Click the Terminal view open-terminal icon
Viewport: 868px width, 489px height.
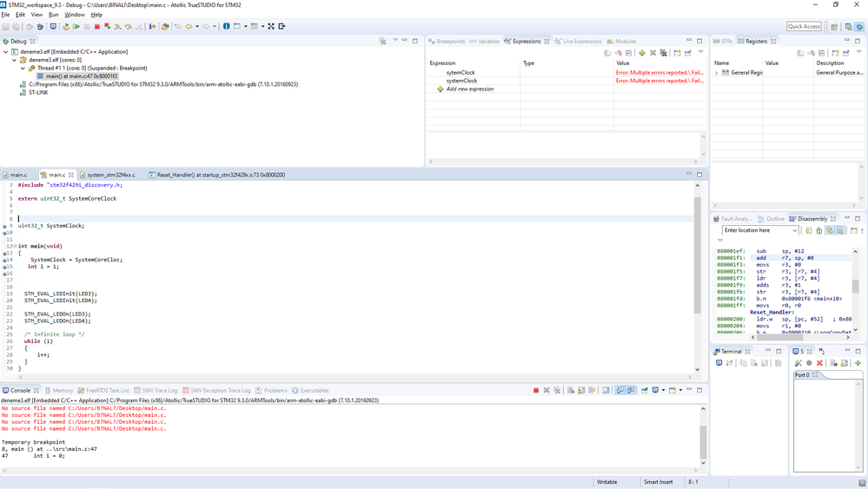click(719, 363)
